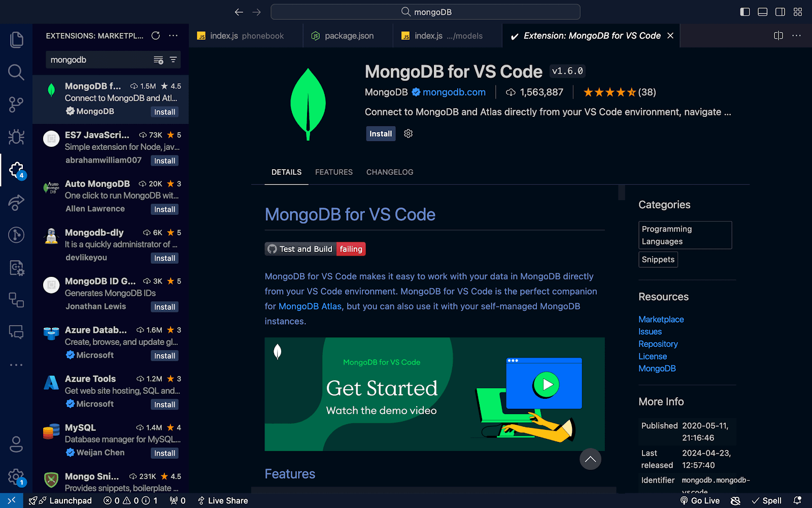Select MongoDB ID Generator extension in list
This screenshot has width=812, height=508.
click(x=111, y=295)
